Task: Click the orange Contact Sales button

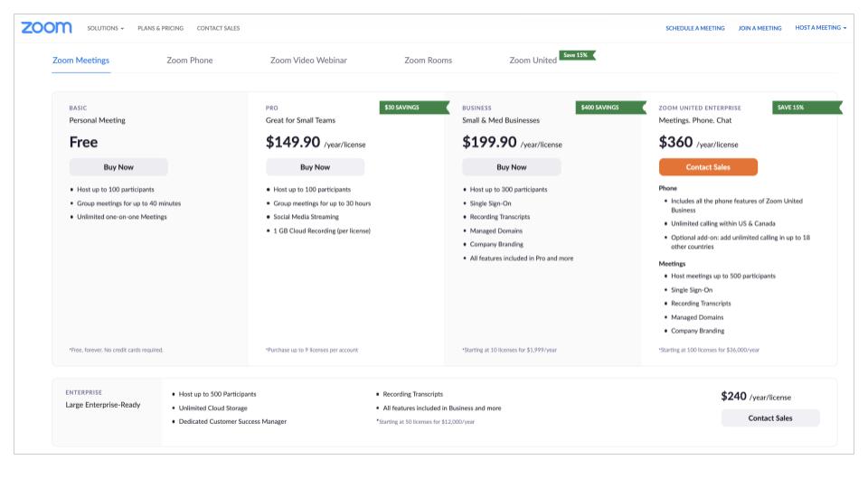Action: tap(708, 167)
